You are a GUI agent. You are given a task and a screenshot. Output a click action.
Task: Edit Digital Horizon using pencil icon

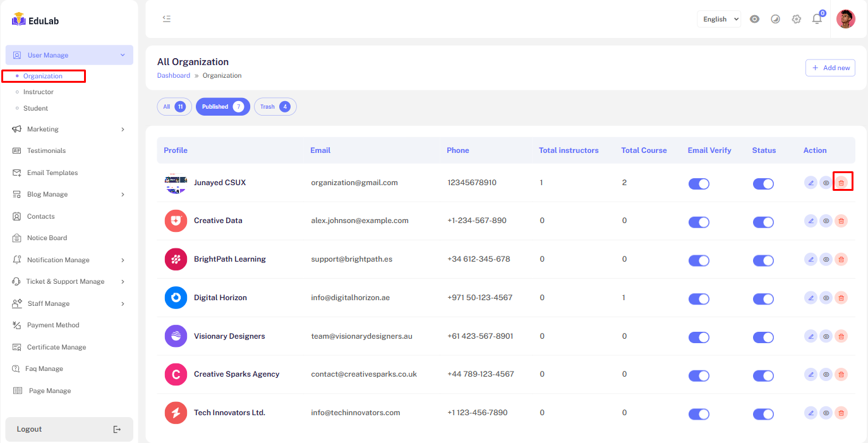pos(811,298)
